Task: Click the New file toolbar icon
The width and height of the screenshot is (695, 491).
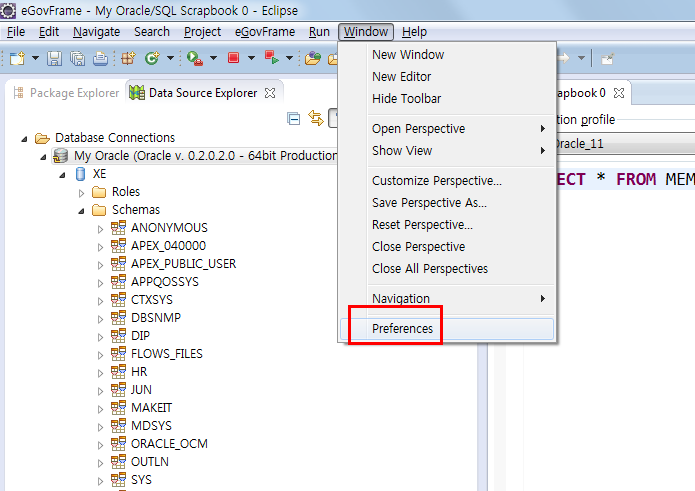Action: 17,58
